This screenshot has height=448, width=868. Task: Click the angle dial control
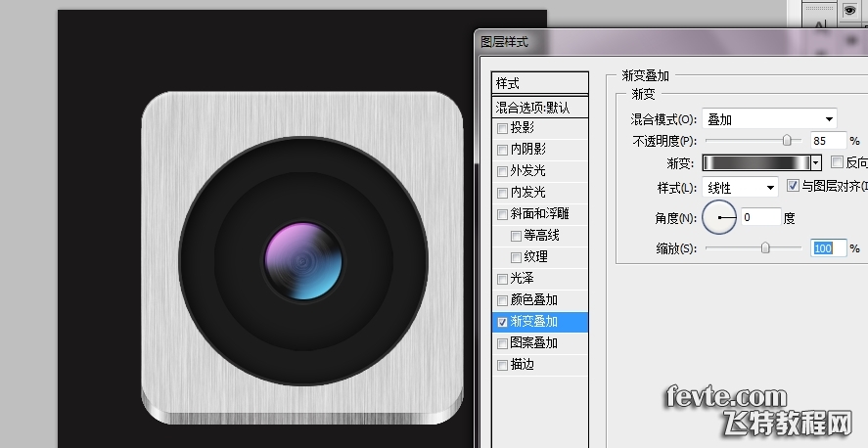coord(719,217)
